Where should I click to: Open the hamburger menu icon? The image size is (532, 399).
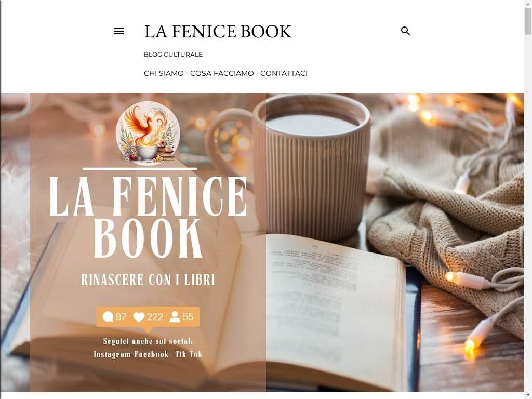(x=119, y=31)
